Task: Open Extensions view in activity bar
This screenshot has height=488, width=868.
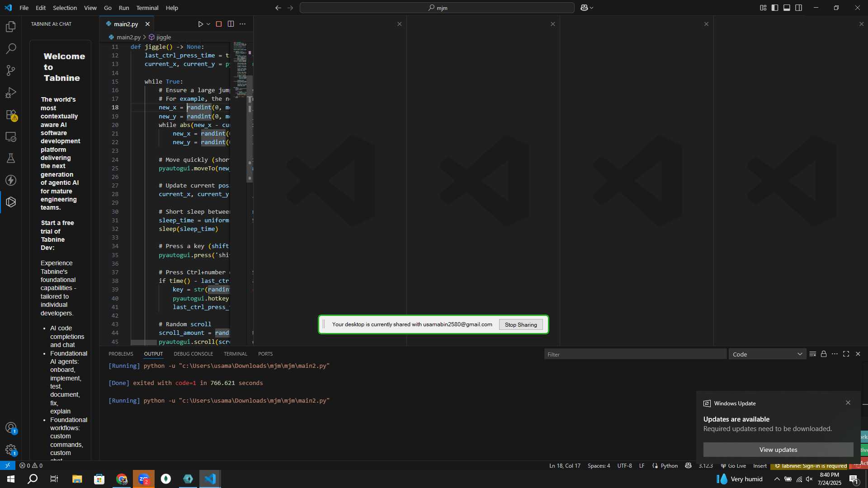Action: point(11,115)
